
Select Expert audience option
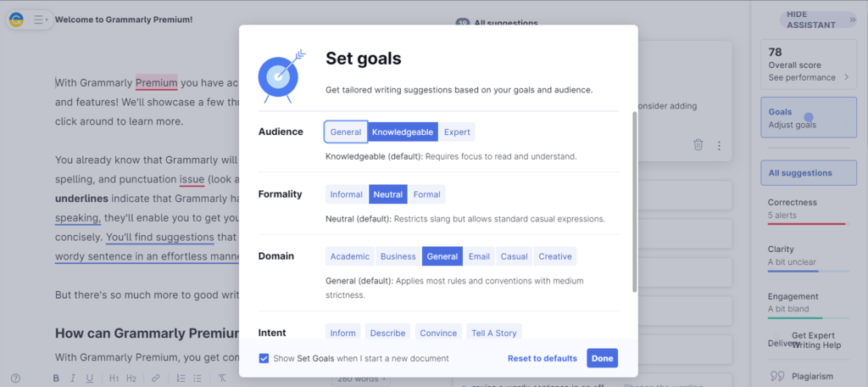coord(457,132)
